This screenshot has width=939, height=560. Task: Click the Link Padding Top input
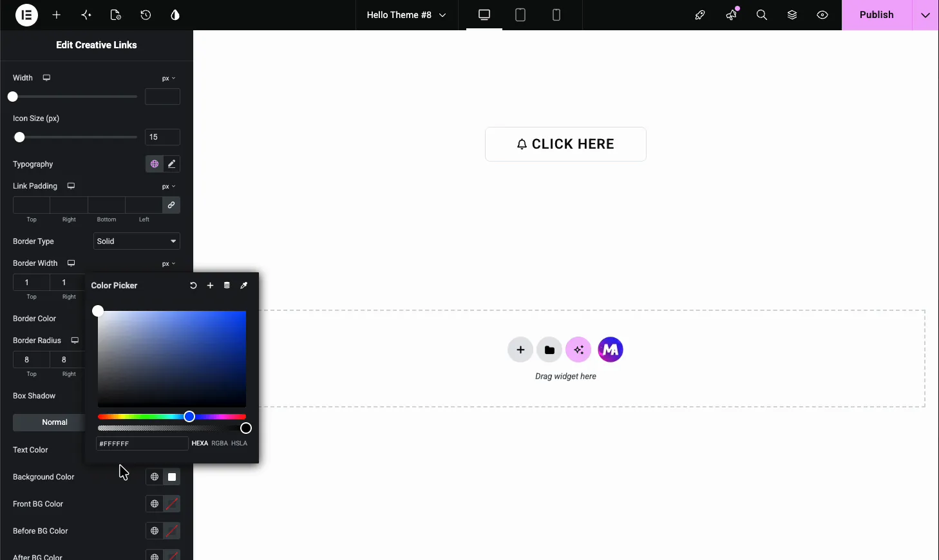click(32, 205)
